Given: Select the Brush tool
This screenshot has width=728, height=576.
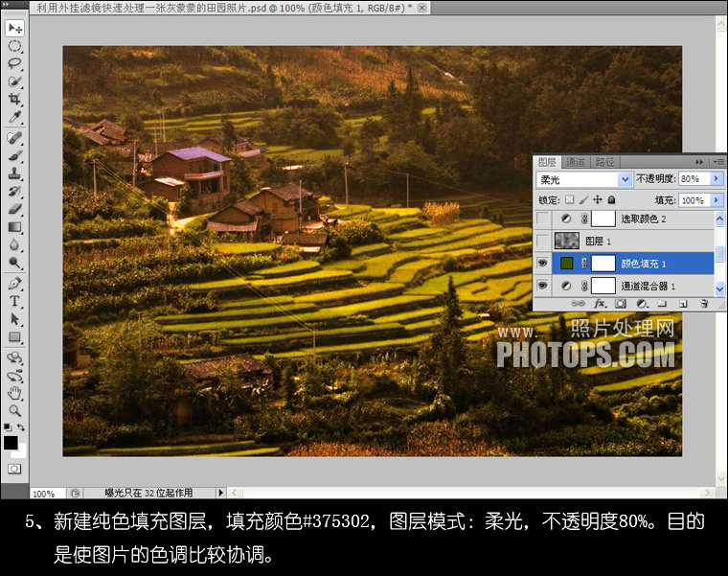Looking at the screenshot, I should (x=15, y=155).
